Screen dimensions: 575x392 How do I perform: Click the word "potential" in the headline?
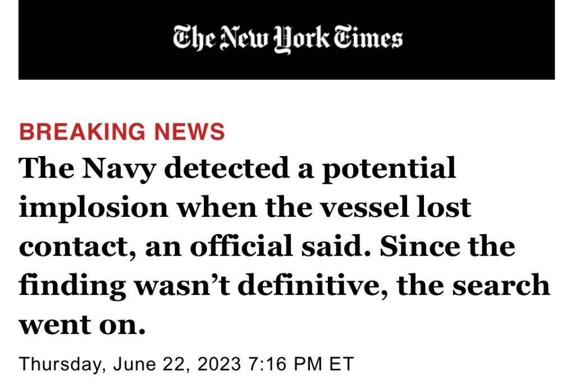389,168
